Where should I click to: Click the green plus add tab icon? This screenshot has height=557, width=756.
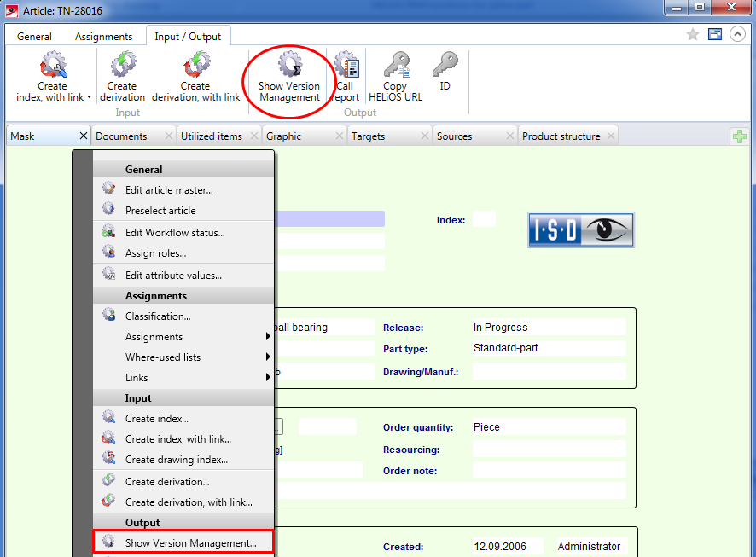tap(739, 136)
